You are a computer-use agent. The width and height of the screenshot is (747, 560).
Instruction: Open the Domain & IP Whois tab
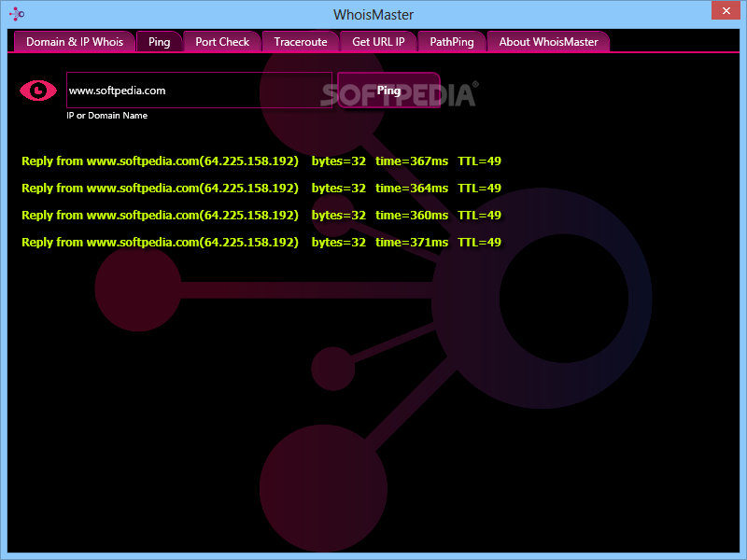pyautogui.click(x=75, y=42)
